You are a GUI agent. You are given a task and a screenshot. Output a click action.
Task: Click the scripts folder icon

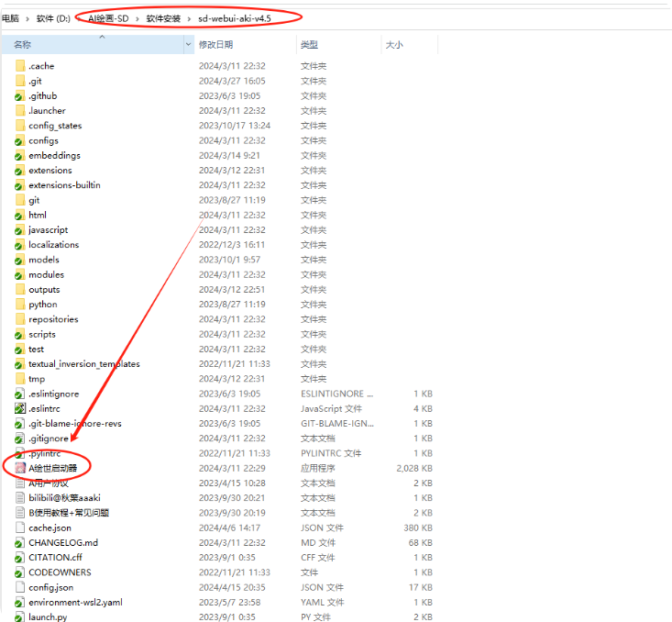(20, 335)
